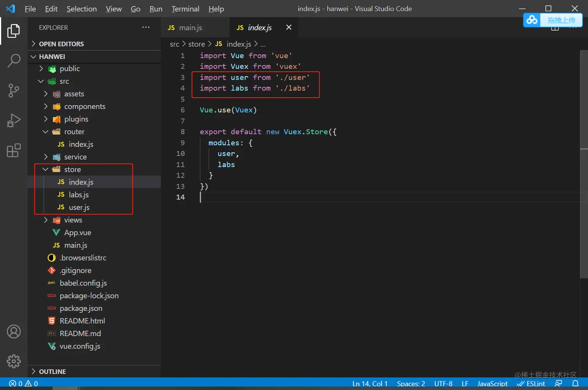
Task: Click the editor vertical scrollbar
Action: pos(584,164)
